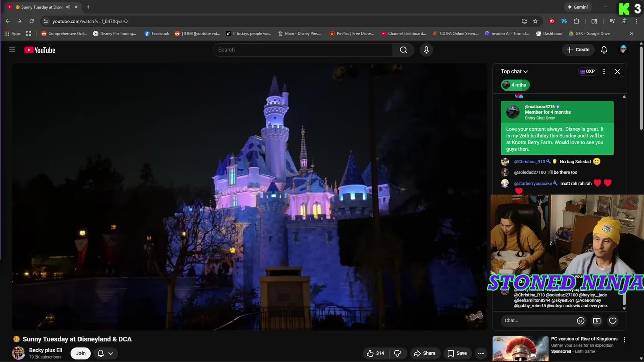The image size is (644, 362).
Task: Bookmark this page with star icon
Action: coord(535,21)
